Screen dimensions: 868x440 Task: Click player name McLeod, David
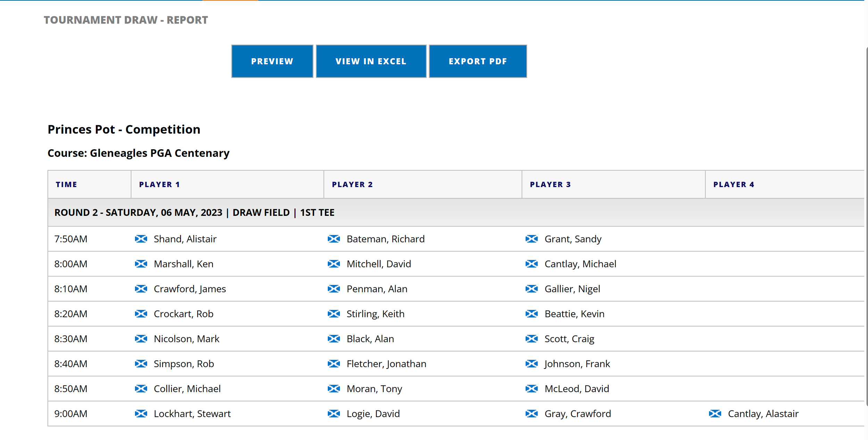(577, 389)
